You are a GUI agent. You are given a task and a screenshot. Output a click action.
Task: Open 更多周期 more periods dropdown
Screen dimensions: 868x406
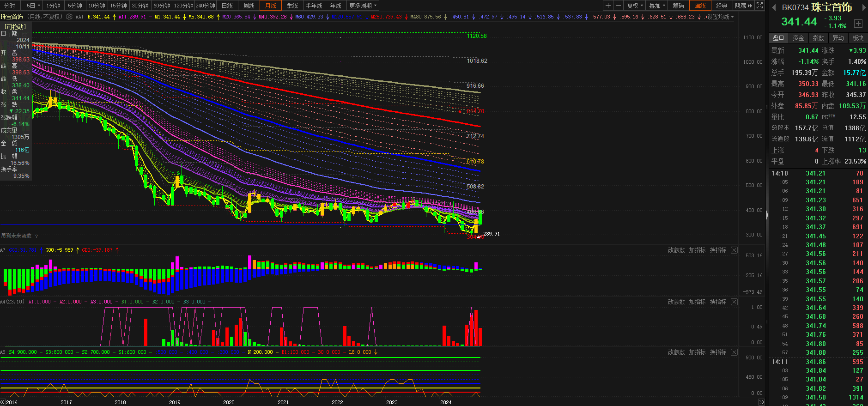[363, 6]
